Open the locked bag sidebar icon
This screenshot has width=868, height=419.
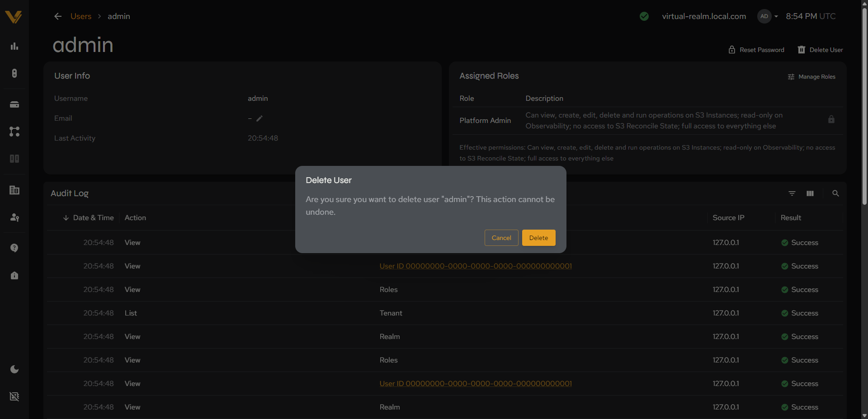pos(14,275)
